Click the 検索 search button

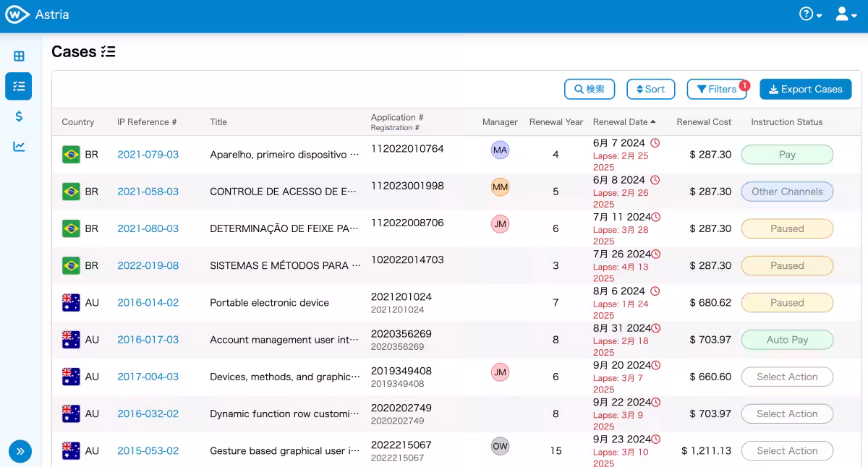tap(589, 89)
